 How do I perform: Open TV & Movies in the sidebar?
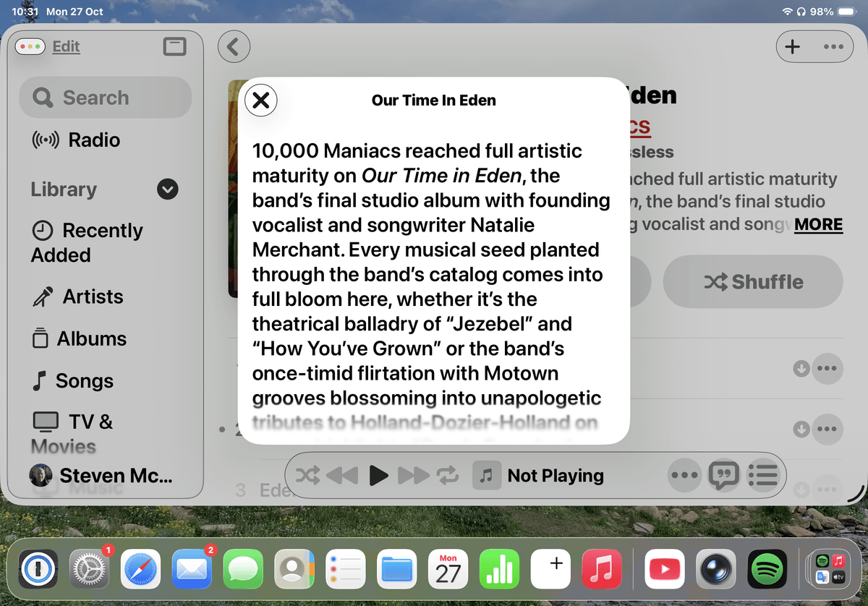click(72, 433)
